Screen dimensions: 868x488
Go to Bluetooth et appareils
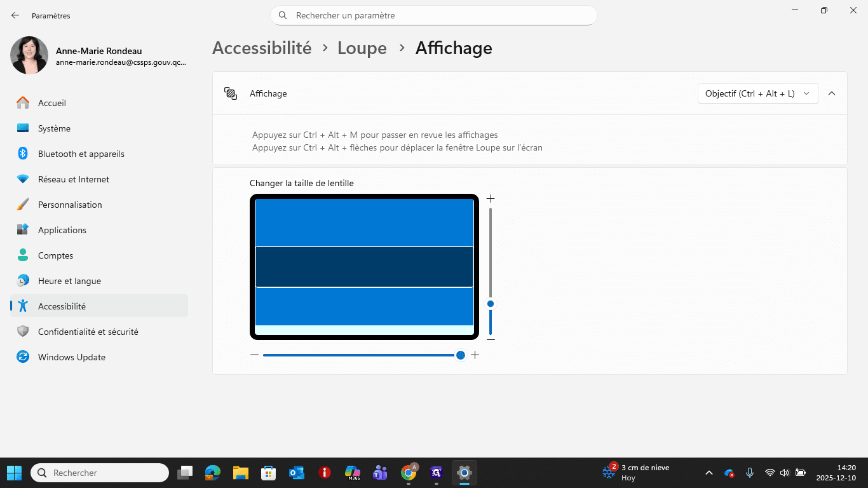[99, 154]
